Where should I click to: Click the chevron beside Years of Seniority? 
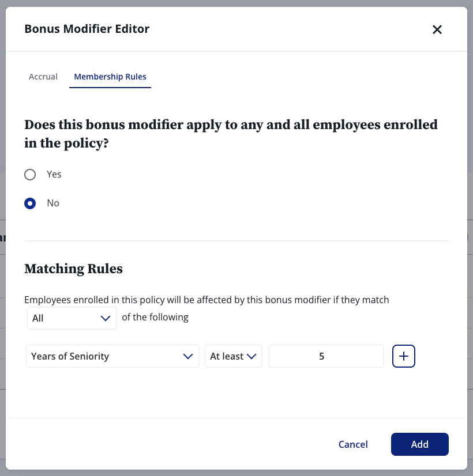click(188, 356)
